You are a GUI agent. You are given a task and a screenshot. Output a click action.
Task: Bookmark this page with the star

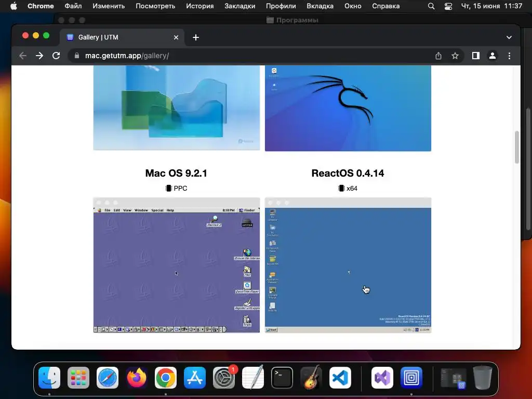coord(455,56)
